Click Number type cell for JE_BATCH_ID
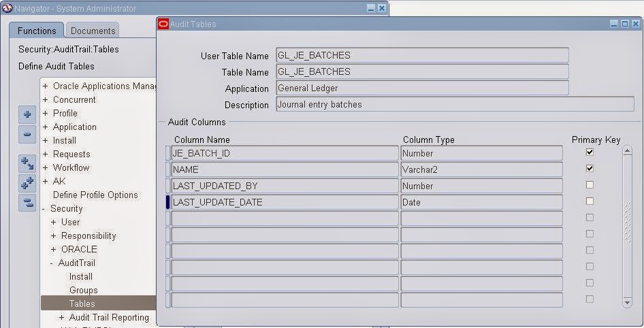Viewport: 644px width, 328px height. [482, 153]
